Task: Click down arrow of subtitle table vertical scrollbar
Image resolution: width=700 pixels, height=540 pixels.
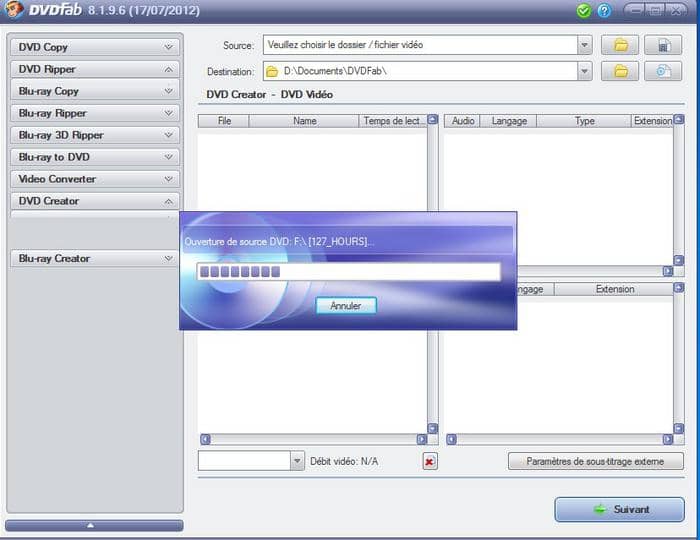Action: pyautogui.click(x=679, y=428)
